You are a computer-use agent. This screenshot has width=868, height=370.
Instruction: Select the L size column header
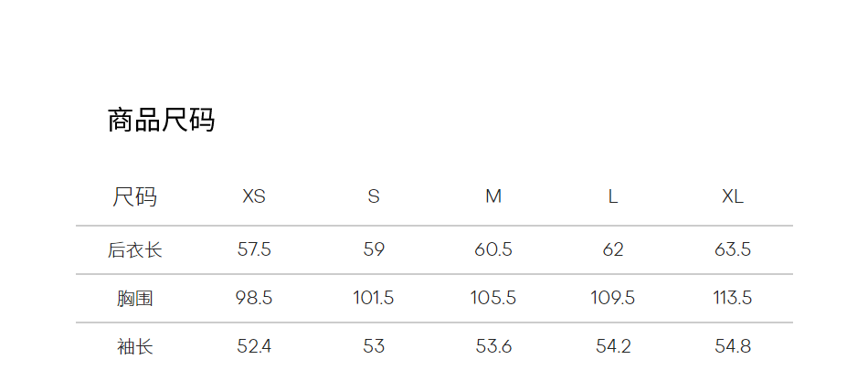(x=613, y=196)
